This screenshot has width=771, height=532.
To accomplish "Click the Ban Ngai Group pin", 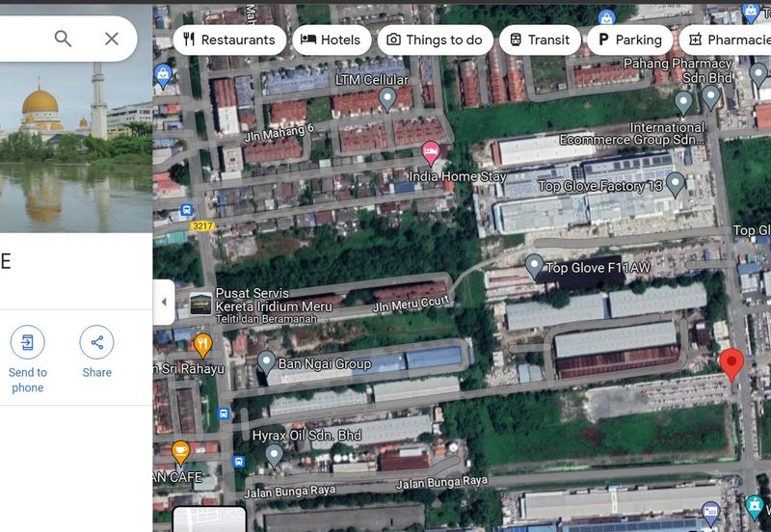I will coord(266,363).
